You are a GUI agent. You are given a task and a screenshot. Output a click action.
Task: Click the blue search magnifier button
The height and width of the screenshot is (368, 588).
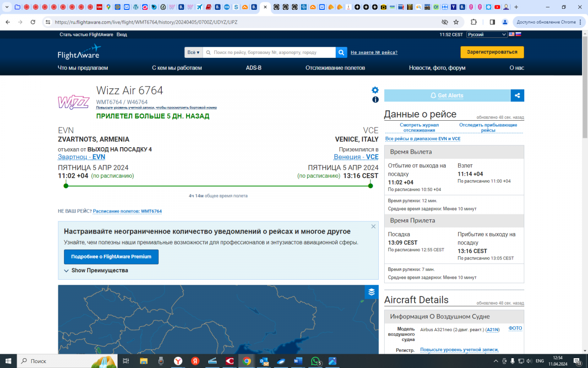point(342,53)
